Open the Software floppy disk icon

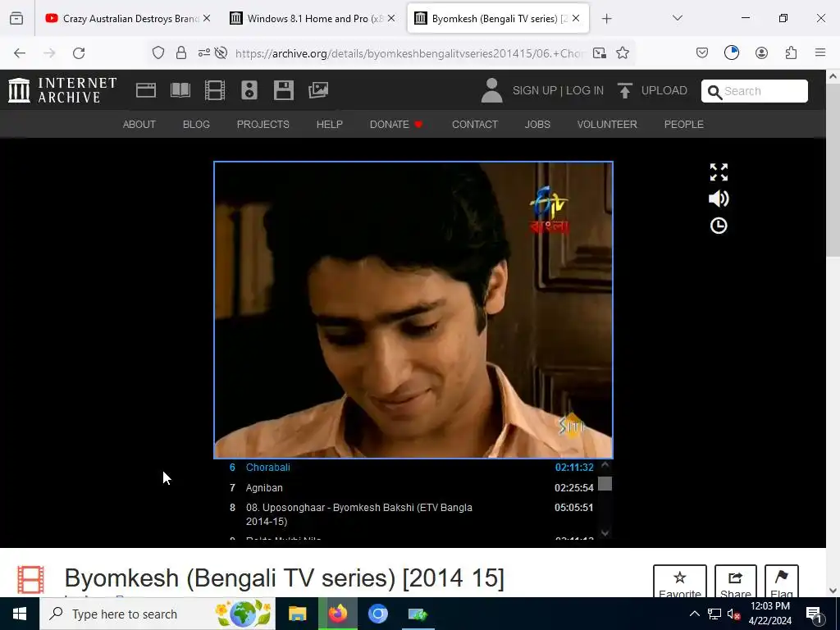[283, 90]
